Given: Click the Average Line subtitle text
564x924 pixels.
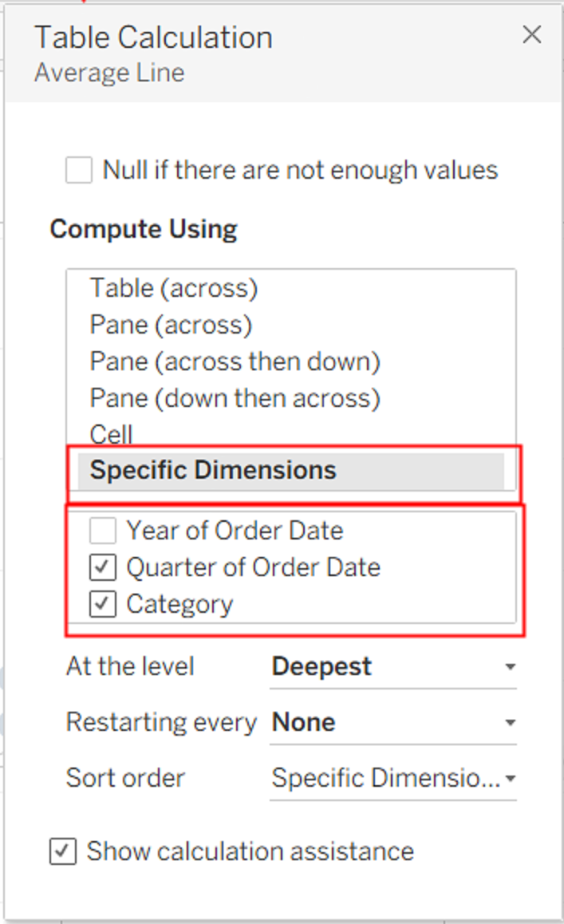Looking at the screenshot, I should tap(109, 73).
